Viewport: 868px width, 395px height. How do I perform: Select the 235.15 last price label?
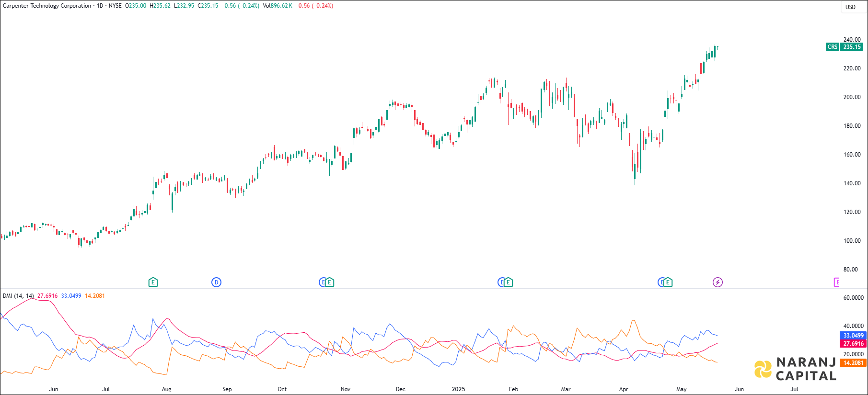click(852, 47)
